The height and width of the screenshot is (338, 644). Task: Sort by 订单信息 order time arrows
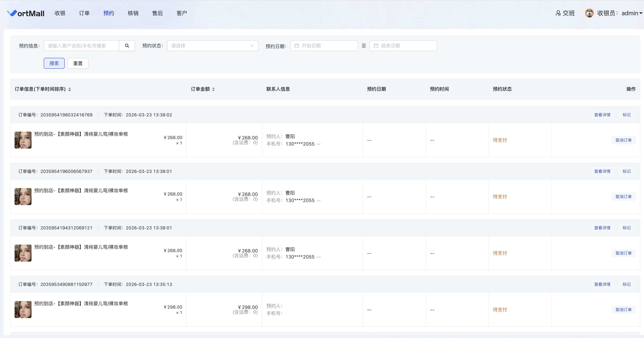(x=70, y=89)
